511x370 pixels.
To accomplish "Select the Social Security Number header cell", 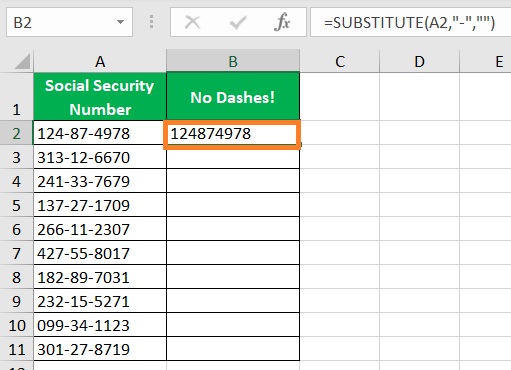I will 100,96.
